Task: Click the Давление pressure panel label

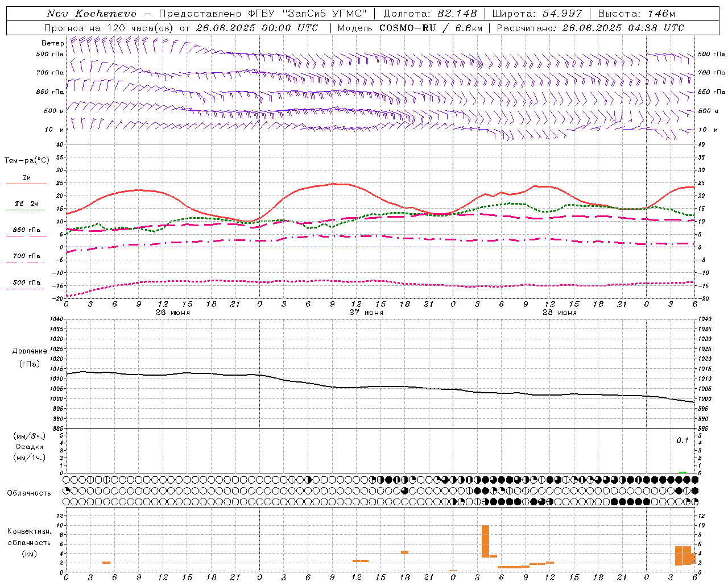Action: (x=30, y=351)
